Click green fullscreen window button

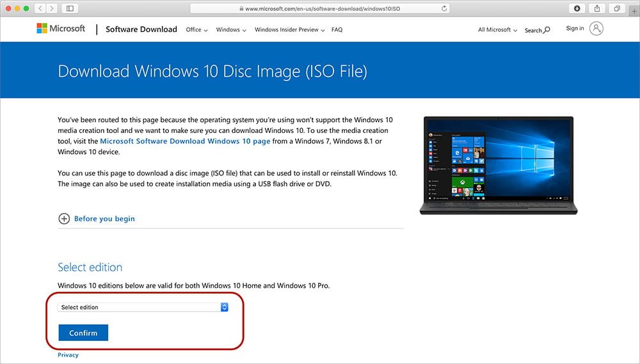[26, 8]
